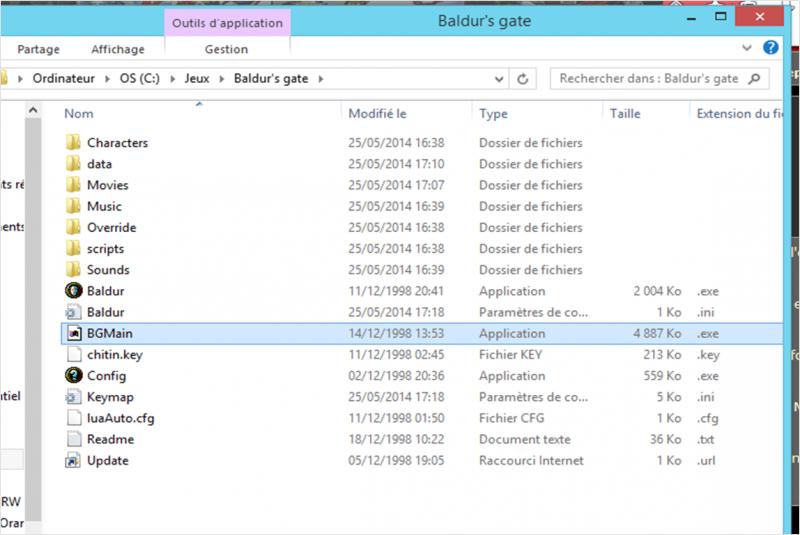The image size is (800, 535).
Task: Select the data folder icon
Action: [73, 164]
